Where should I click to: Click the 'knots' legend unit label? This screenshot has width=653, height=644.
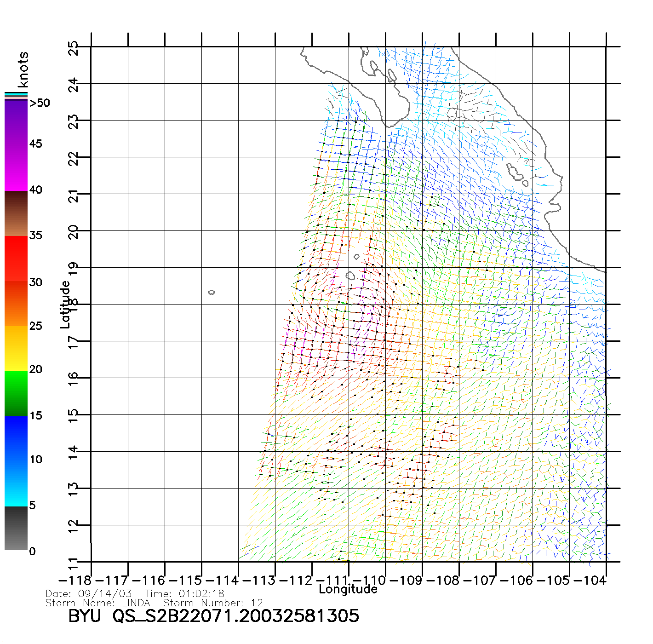point(23,70)
